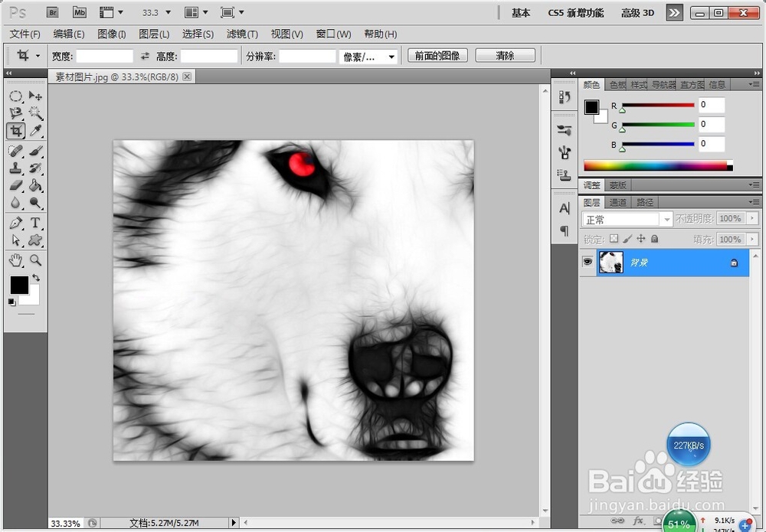Open the 滤镜(T) menu

pos(242,34)
